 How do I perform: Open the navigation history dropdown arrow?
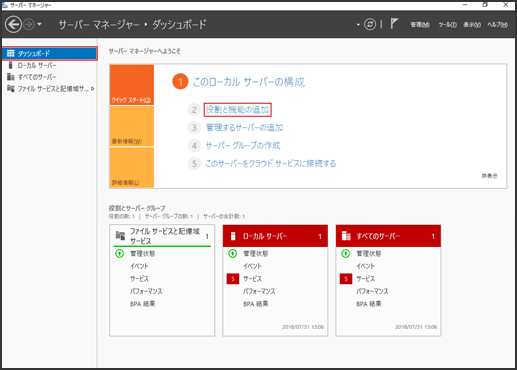[39, 24]
